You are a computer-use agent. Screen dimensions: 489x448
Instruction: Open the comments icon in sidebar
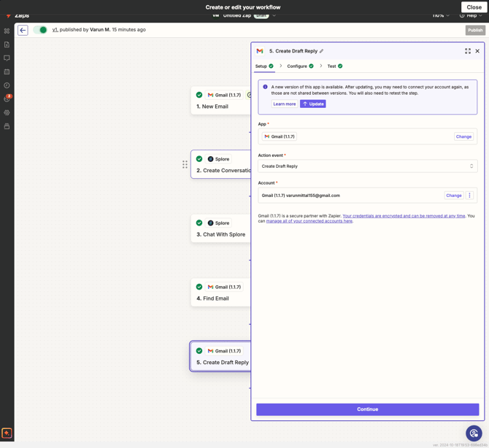pyautogui.click(x=7, y=58)
